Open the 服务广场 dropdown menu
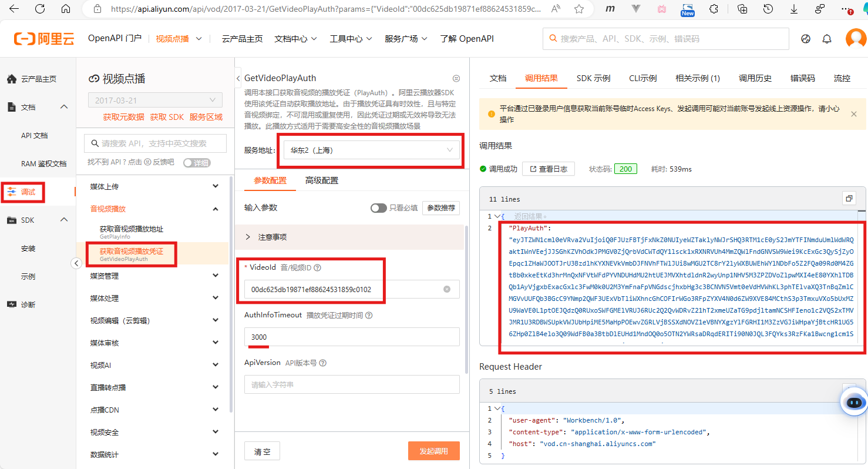The width and height of the screenshot is (868, 469). coord(406,39)
